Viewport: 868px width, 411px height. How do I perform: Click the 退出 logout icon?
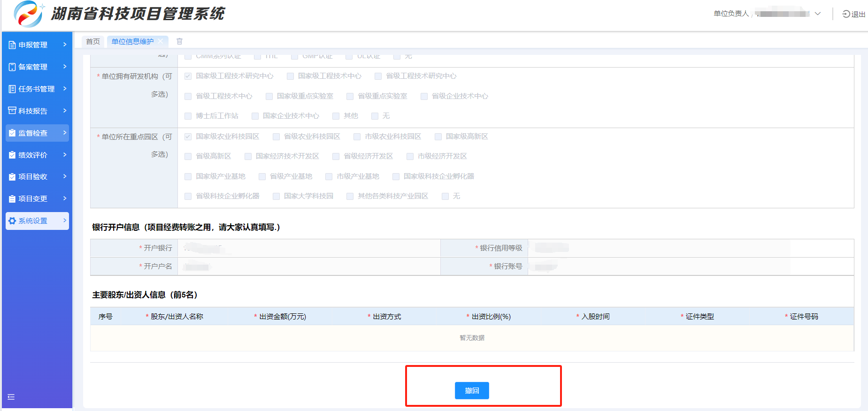tap(846, 14)
